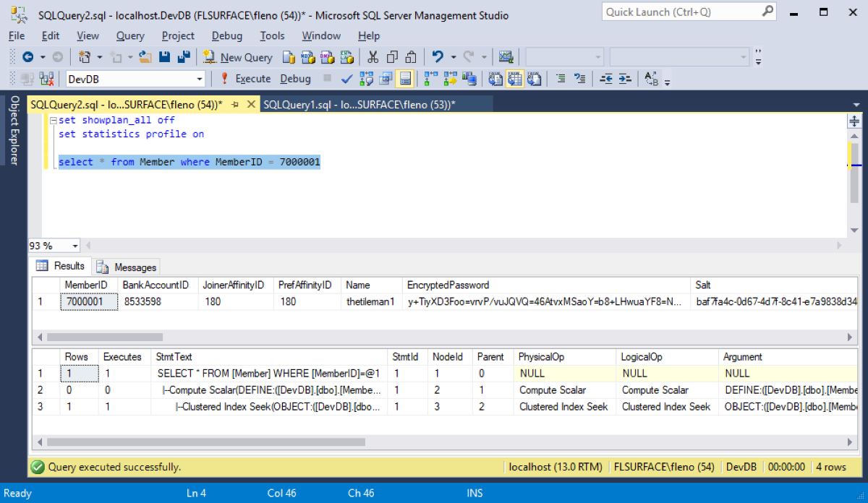Open the File menu
Screen dimensions: 868x503
pyautogui.click(x=16, y=35)
